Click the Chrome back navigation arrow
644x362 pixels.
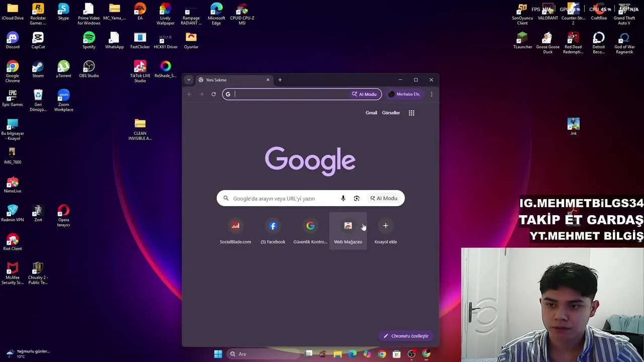(190, 94)
